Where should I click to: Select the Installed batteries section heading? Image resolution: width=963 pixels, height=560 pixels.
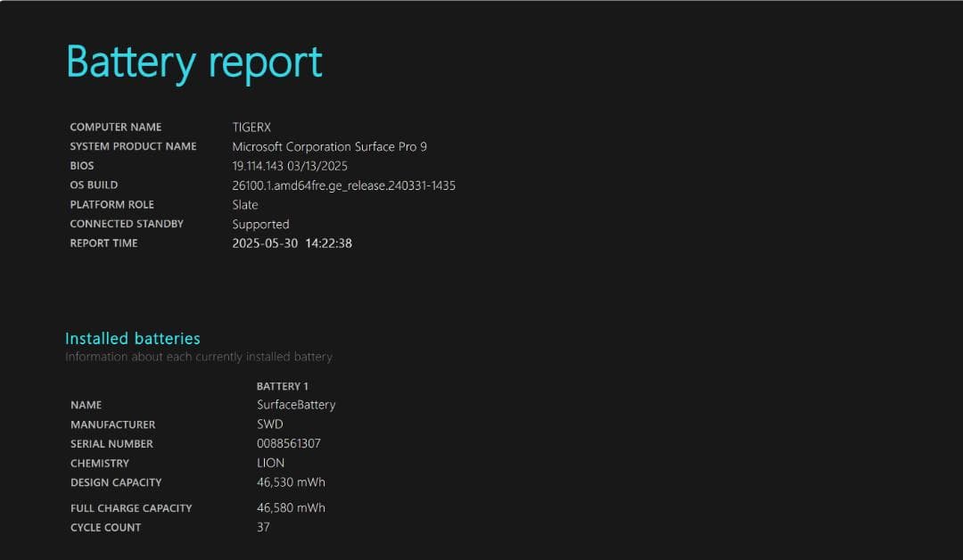click(x=131, y=338)
